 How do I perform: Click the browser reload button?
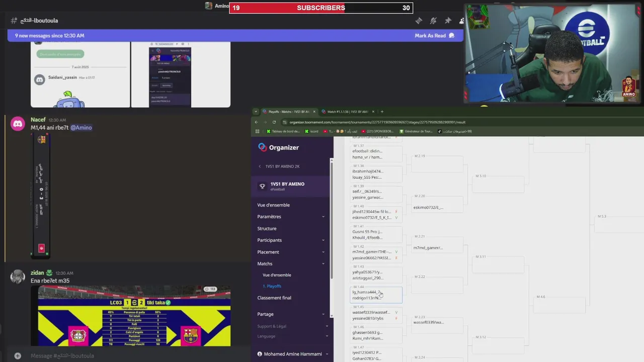coord(274,122)
